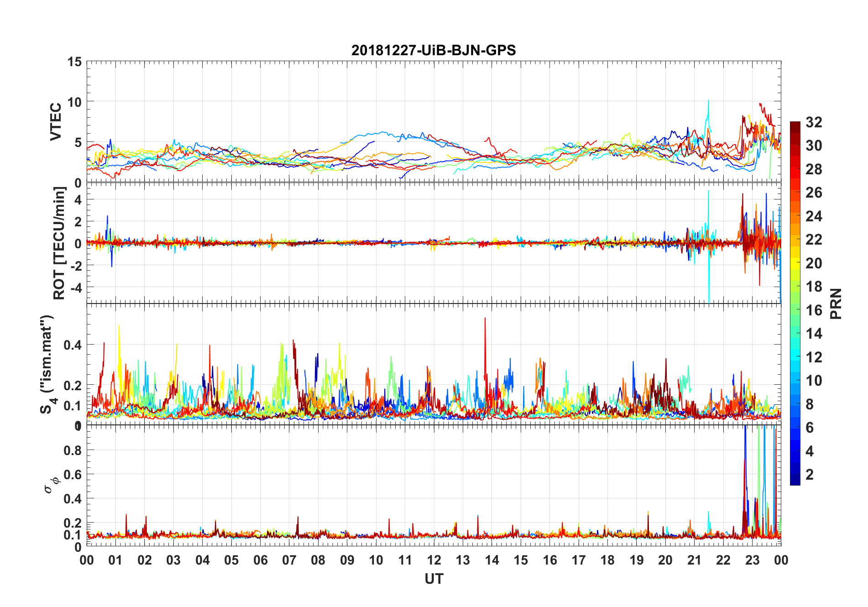Click hour 01 on the UT axis
The height and width of the screenshot is (607, 868).
(115, 560)
